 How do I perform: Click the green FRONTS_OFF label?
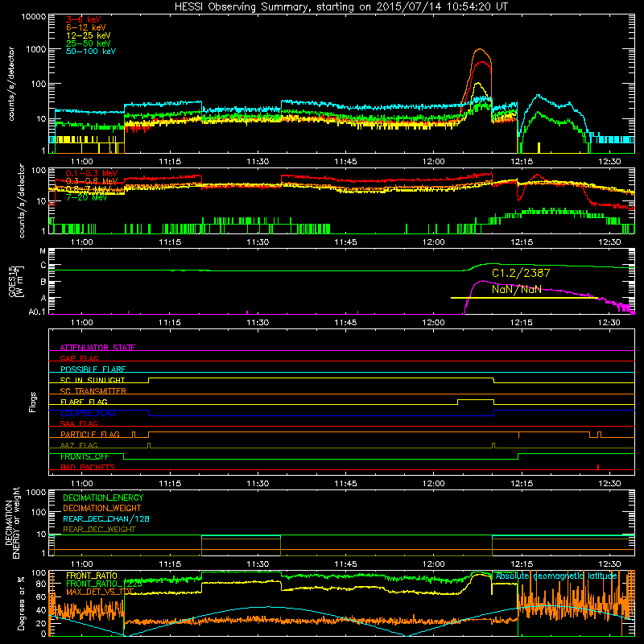85,456
